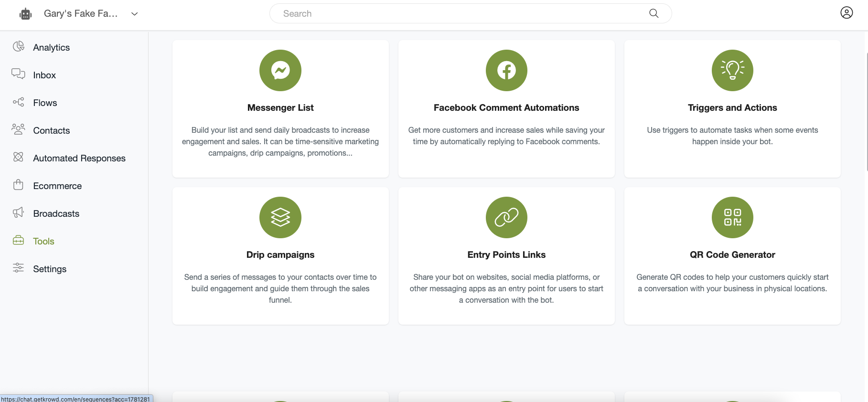Screen dimensions: 868x402
Task: Select the Tools menu item
Action: pos(43,241)
